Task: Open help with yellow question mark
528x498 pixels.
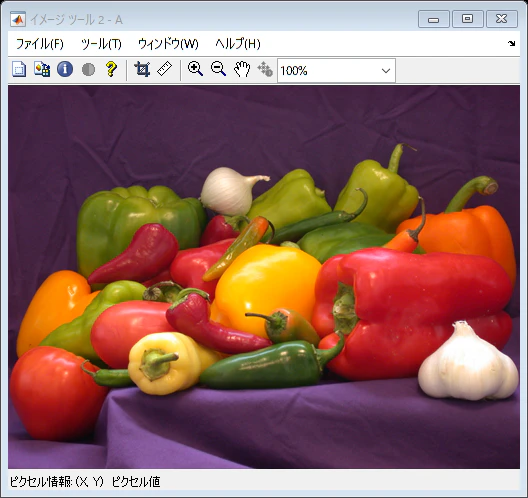Action: click(111, 69)
